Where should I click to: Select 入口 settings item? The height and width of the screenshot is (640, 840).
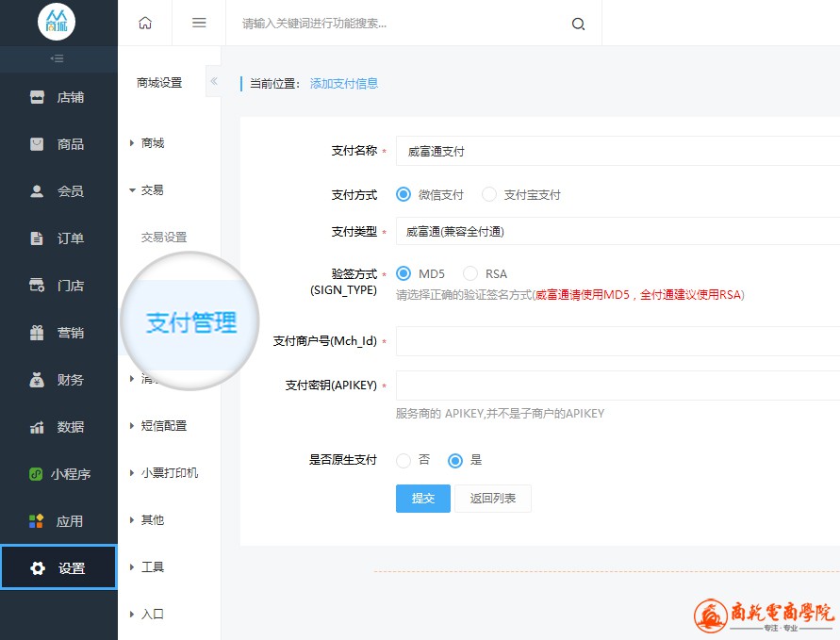pos(153,615)
